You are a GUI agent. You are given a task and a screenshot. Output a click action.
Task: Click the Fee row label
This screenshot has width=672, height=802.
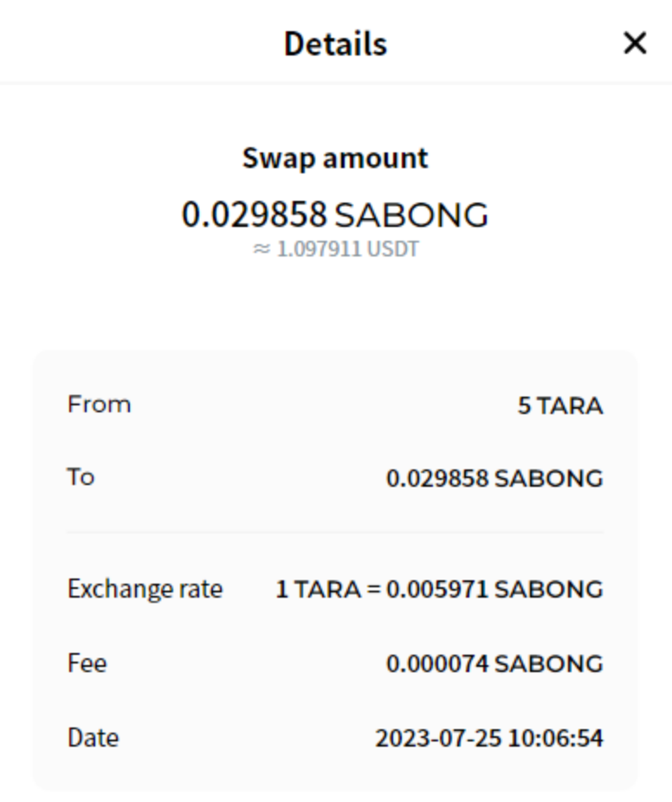click(87, 663)
